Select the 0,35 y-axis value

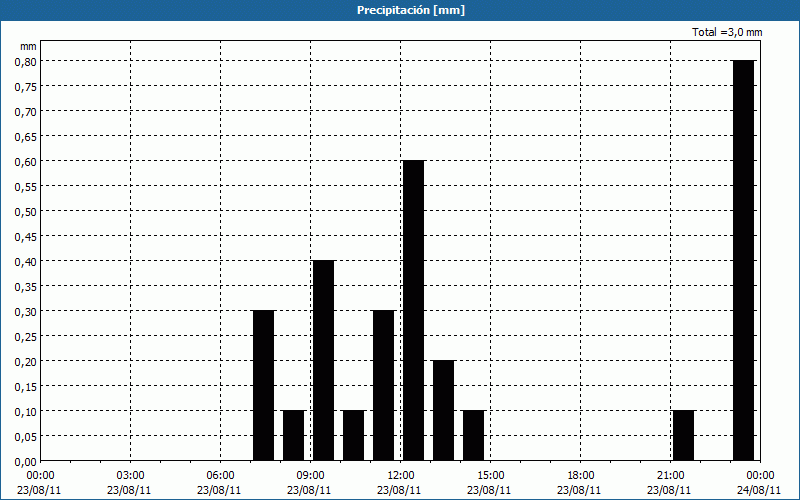[x=26, y=287]
